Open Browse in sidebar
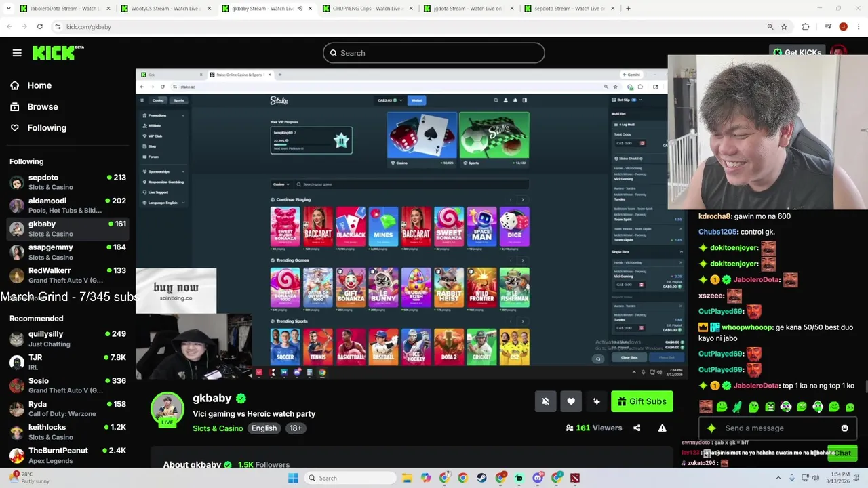This screenshot has width=868, height=488. [x=34, y=106]
